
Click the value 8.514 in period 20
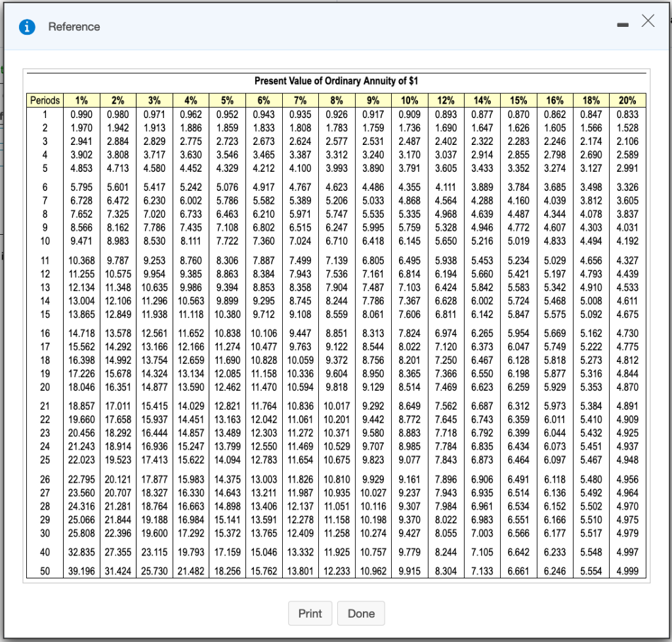click(409, 387)
